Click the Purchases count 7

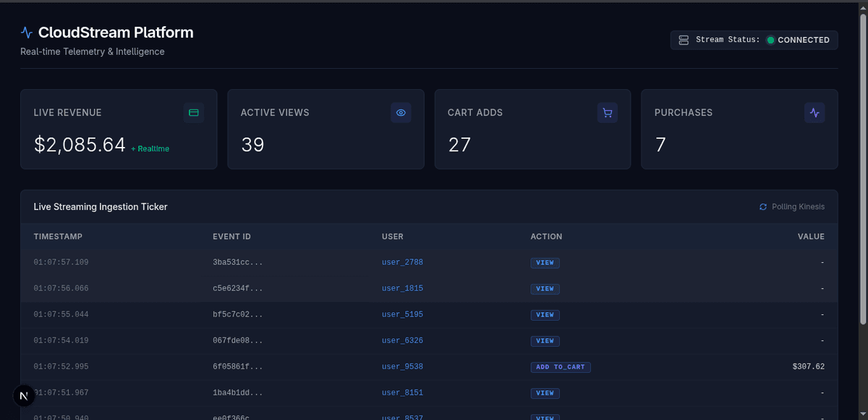pos(660,145)
